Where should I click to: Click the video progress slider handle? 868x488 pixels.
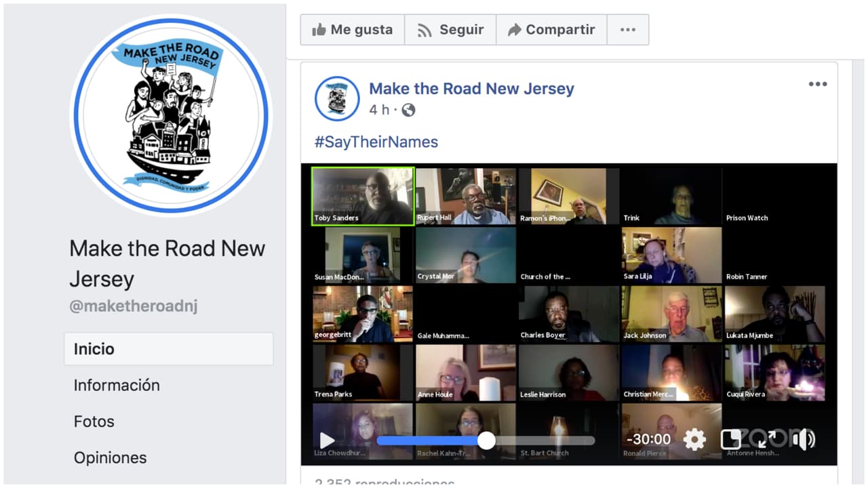click(x=486, y=441)
